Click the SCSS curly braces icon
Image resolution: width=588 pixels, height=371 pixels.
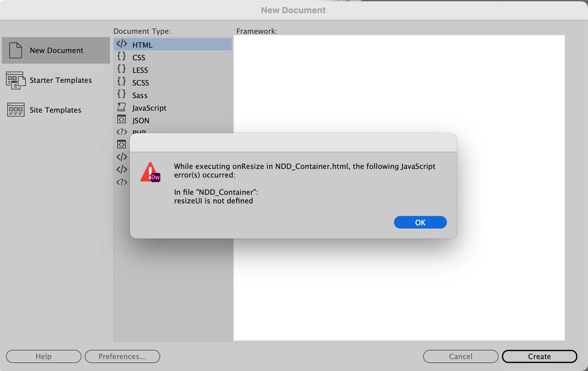coord(122,82)
